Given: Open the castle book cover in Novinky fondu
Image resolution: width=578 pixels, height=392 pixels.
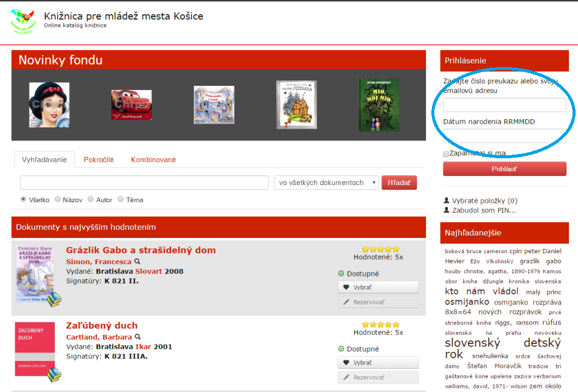Looking at the screenshot, I should (x=214, y=105).
